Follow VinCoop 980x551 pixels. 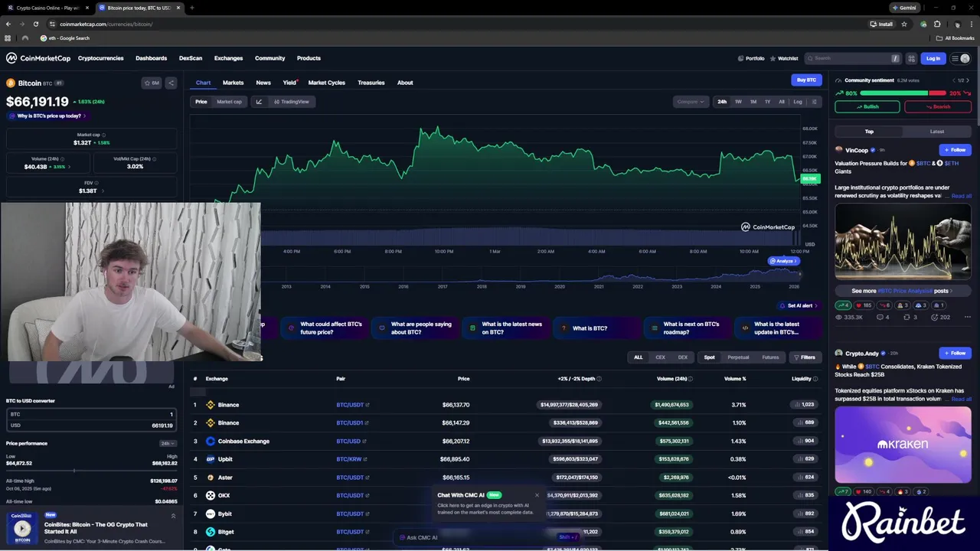[x=955, y=150]
